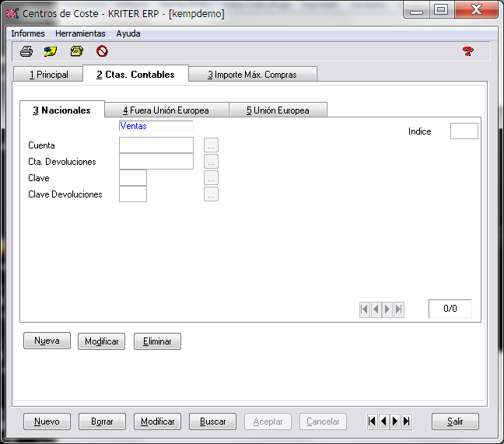Click the Nuevo button at bottom
The height and width of the screenshot is (444, 504).
point(47,421)
